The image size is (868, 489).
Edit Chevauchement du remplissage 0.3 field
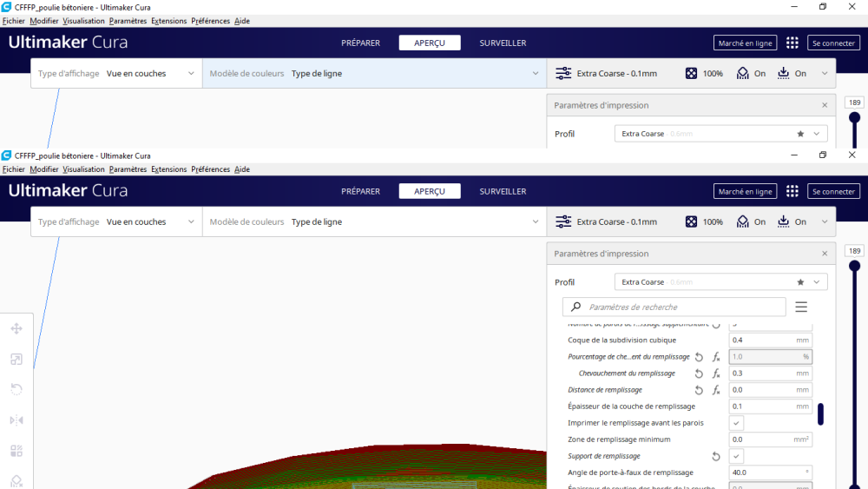click(x=771, y=373)
